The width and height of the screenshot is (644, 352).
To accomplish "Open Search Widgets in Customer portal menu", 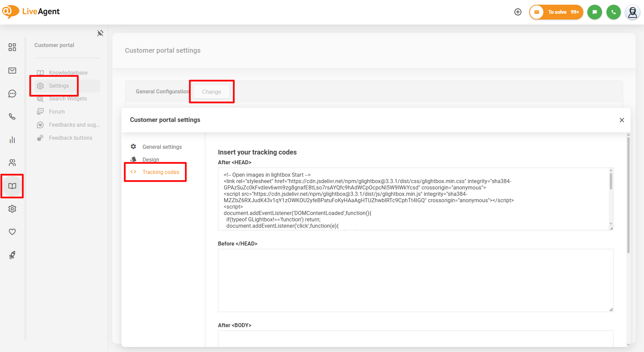I will click(68, 98).
